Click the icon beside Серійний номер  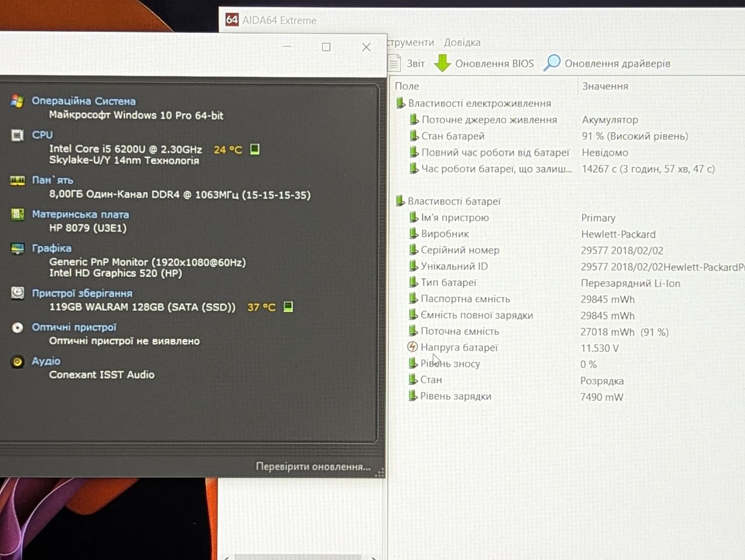413,249
